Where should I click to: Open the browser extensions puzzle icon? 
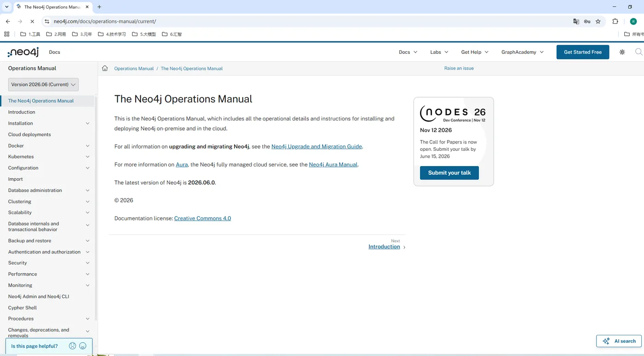pos(615,21)
